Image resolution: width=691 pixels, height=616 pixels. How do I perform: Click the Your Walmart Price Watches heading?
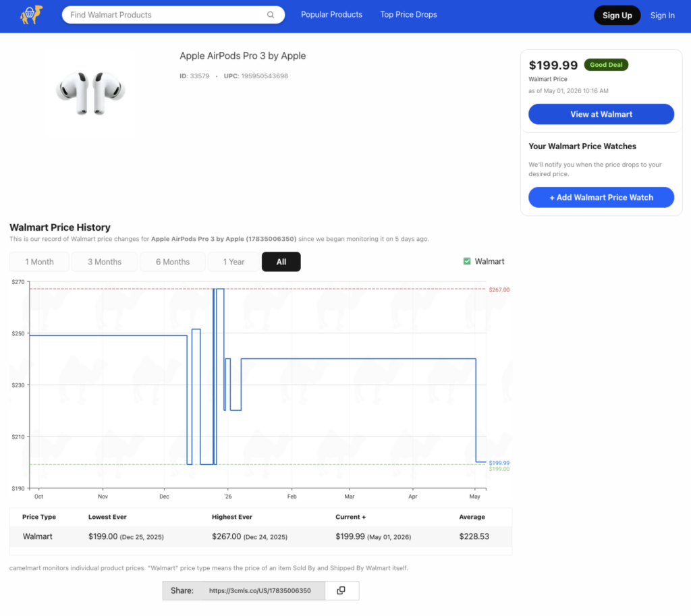coord(582,146)
